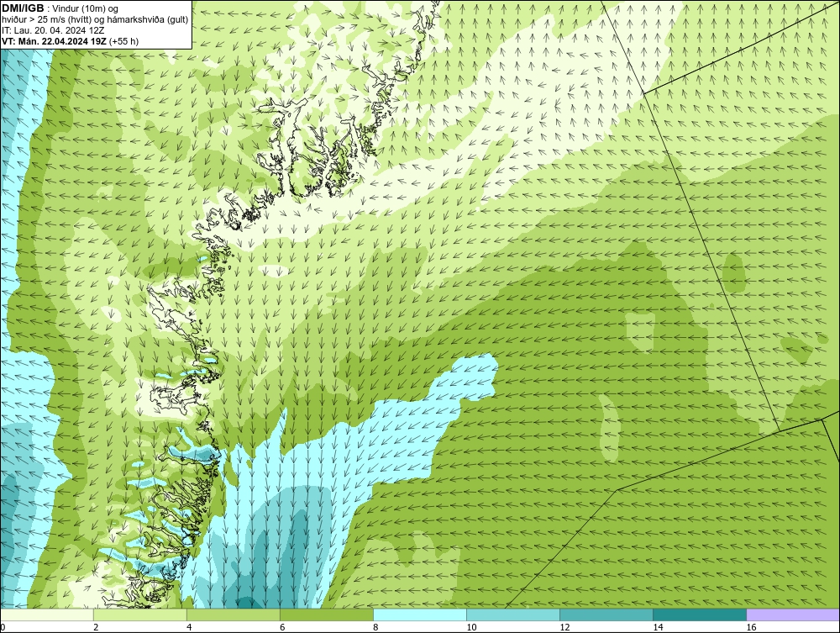Viewport: 840px width, 633px height.
Task: Select the 12–14 m/s teal legend swatch
Action: 606,615
